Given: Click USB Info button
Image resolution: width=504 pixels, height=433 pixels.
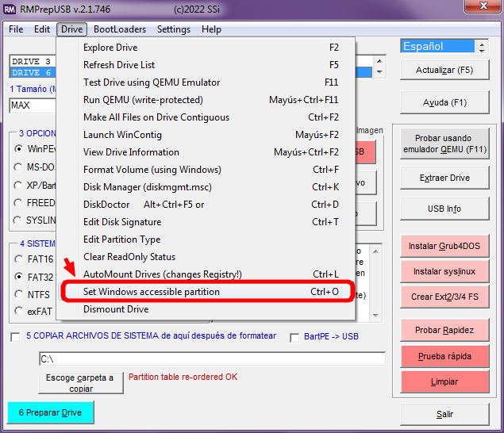Looking at the screenshot, I should (x=444, y=209).
